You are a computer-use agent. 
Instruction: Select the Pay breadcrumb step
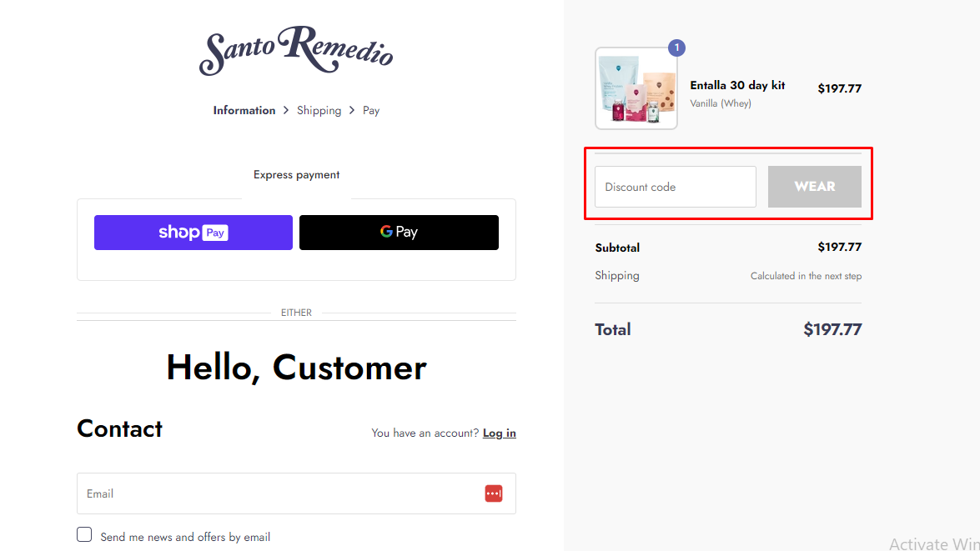click(x=371, y=111)
